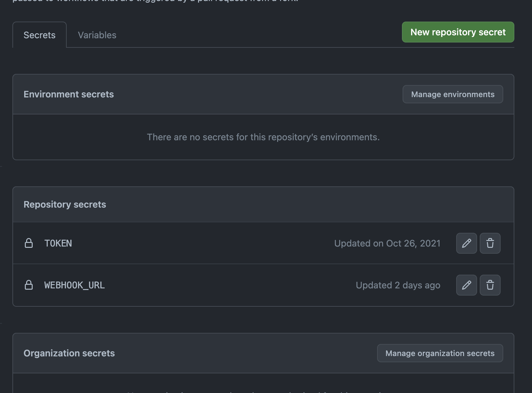532x393 pixels.
Task: Click the 'Updated on Oct 26, 2021' timestamp
Action: [387, 244]
